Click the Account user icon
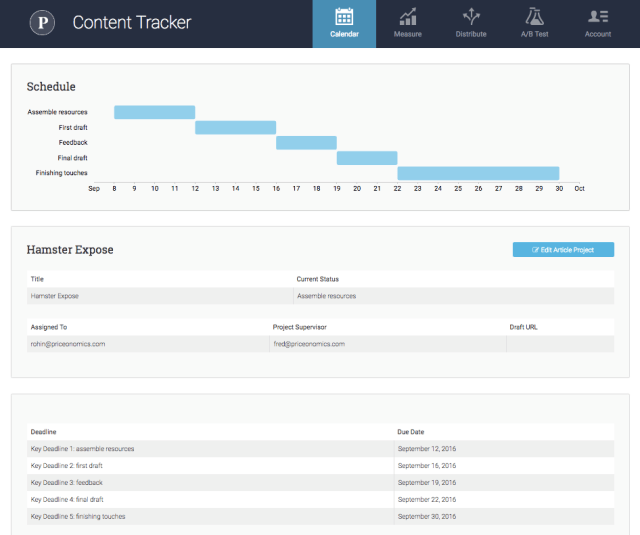This screenshot has height=535, width=640. tap(598, 17)
